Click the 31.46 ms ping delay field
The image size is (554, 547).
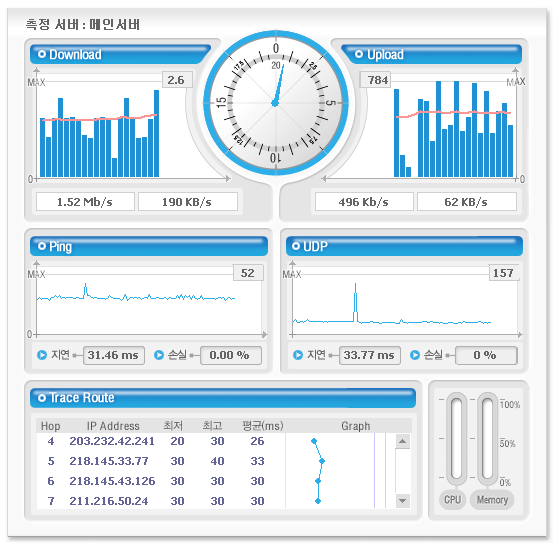(x=114, y=355)
